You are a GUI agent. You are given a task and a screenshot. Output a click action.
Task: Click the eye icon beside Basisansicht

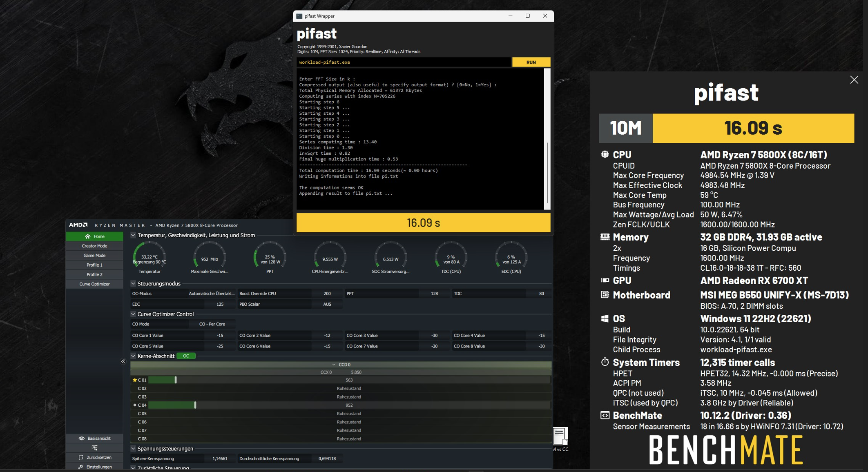coord(81,439)
